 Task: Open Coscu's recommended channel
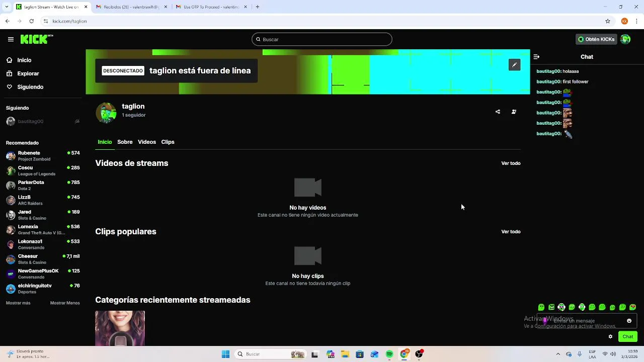pos(43,170)
